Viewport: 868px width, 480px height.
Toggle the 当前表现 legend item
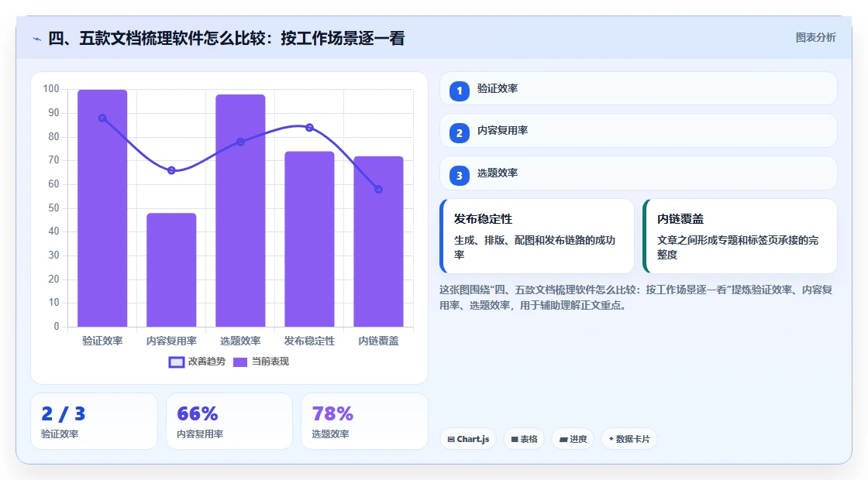click(260, 362)
